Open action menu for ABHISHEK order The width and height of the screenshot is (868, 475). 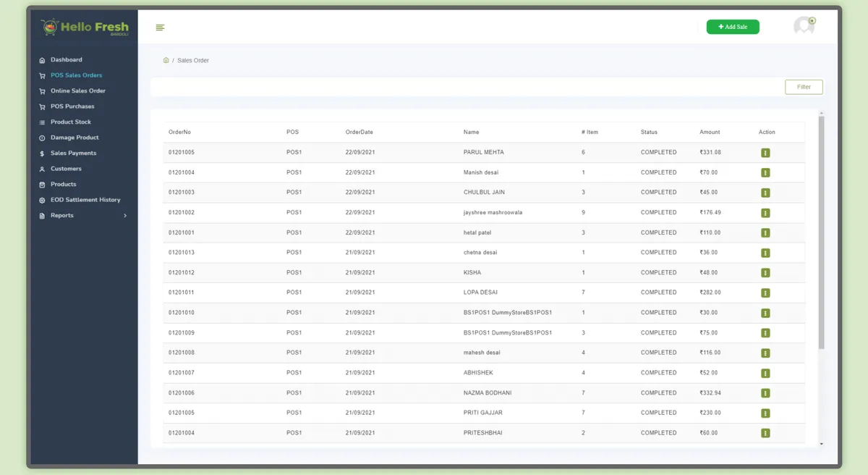(x=765, y=373)
